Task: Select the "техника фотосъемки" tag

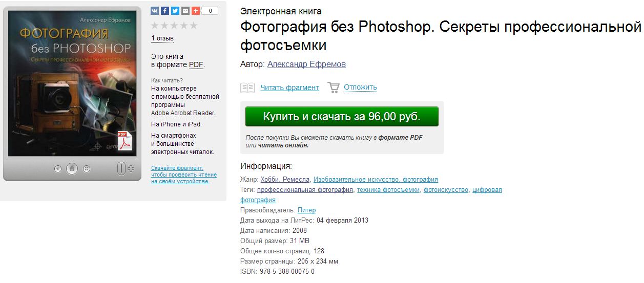Action: (x=388, y=190)
